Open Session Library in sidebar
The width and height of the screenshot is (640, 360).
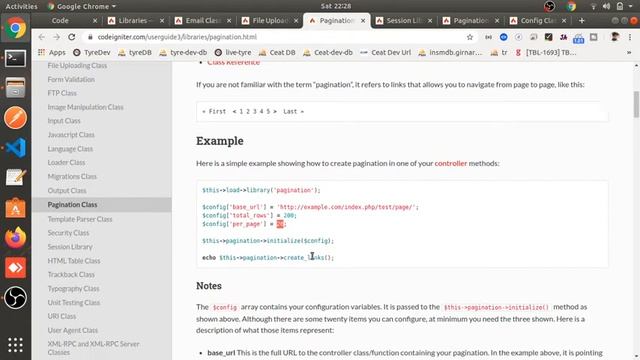70,247
